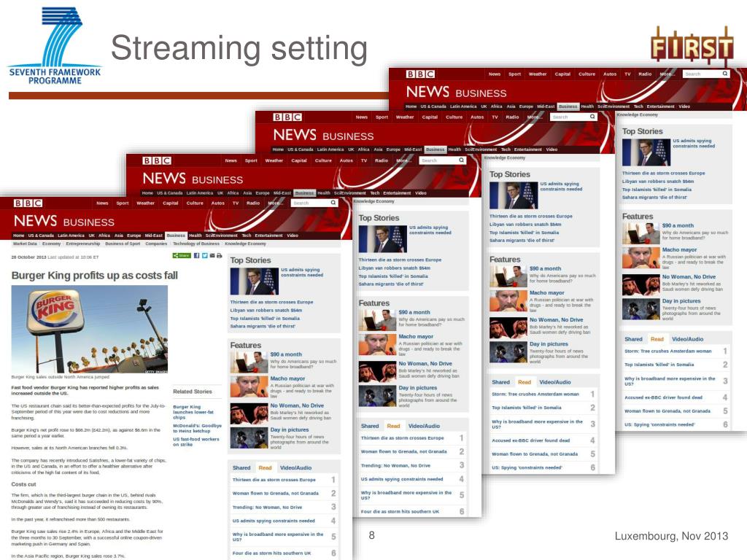747x560 pixels.
Task: Open 'US admits spying constraints needed' on front page
Action: pyautogui.click(x=302, y=273)
